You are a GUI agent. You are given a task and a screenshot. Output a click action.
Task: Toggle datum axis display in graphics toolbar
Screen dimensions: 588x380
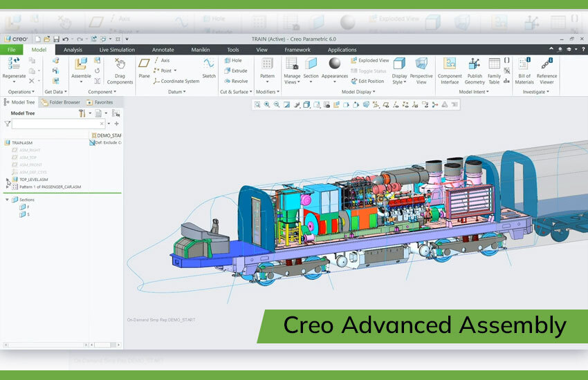(x=396, y=105)
